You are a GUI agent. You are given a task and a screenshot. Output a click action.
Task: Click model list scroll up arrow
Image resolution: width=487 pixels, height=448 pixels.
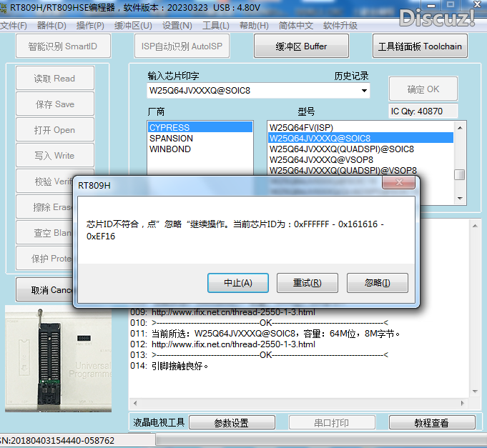[x=460, y=127]
